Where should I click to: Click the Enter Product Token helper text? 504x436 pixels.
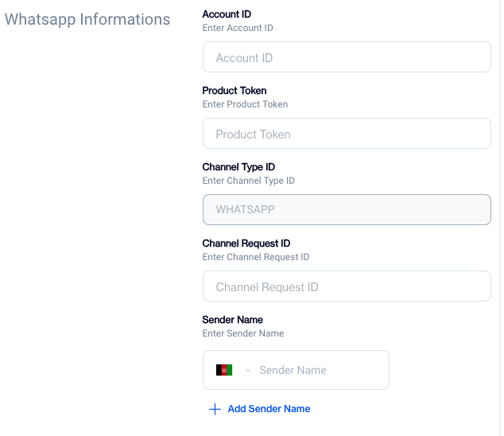click(245, 104)
